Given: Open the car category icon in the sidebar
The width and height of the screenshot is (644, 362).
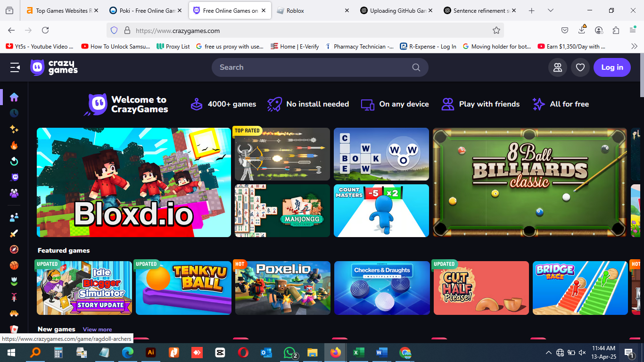Looking at the screenshot, I should click(x=14, y=313).
